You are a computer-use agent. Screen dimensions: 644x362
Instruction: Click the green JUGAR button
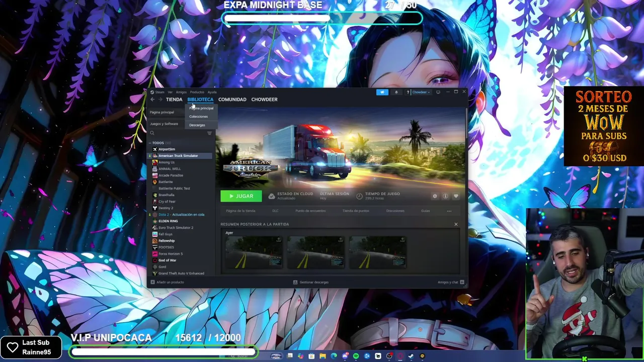click(241, 196)
